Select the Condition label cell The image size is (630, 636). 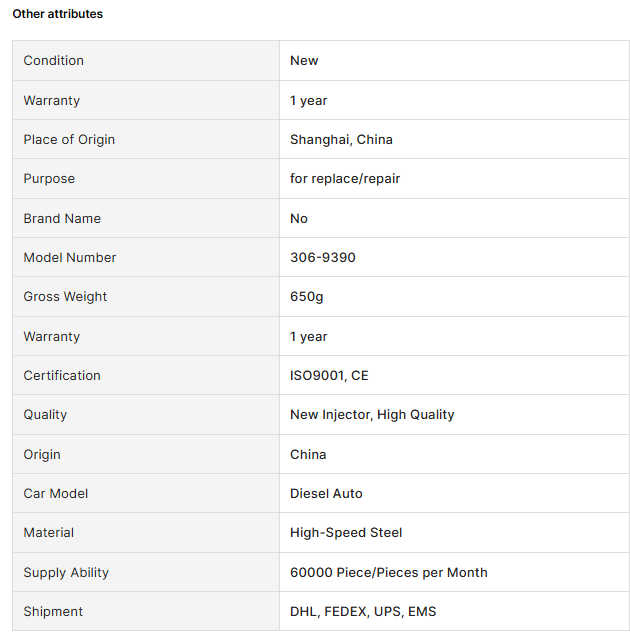pyautogui.click(x=146, y=60)
